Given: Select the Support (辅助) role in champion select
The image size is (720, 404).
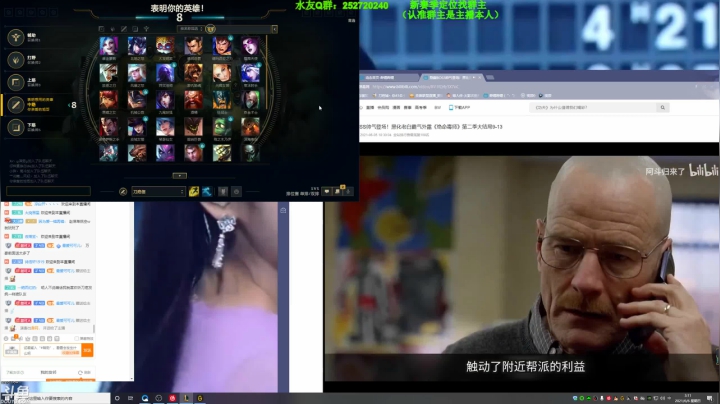Looking at the screenshot, I should point(16,37).
